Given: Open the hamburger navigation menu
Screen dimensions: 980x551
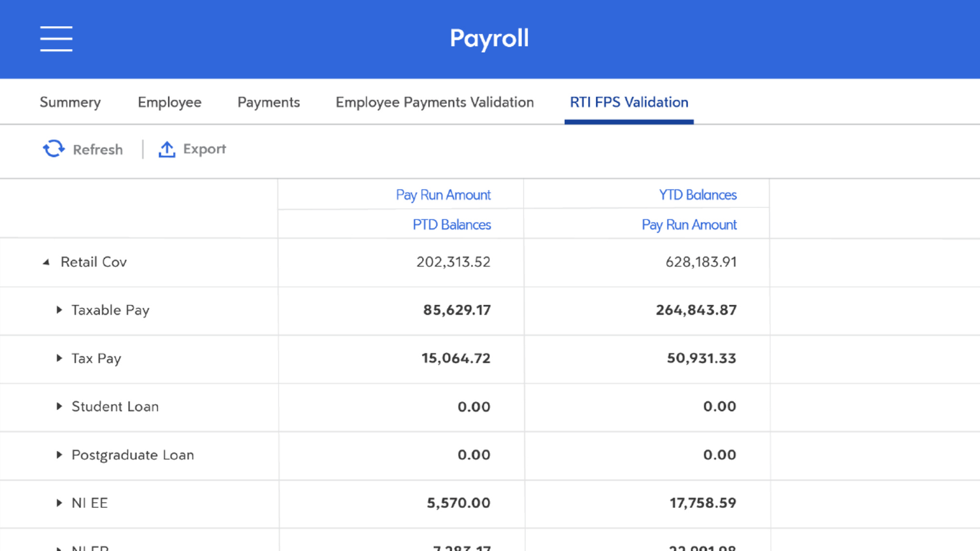Looking at the screenshot, I should point(56,39).
